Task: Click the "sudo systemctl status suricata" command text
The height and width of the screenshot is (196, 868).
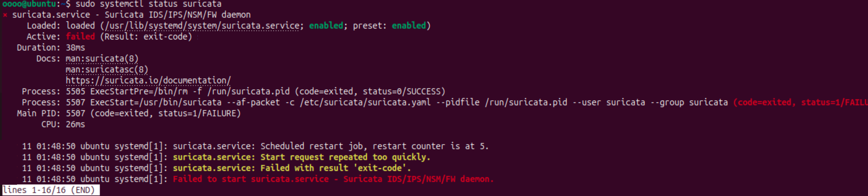Action: pos(148,4)
